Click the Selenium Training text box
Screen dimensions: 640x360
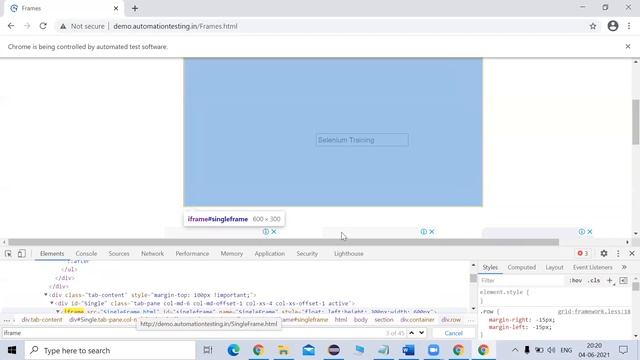click(x=362, y=140)
